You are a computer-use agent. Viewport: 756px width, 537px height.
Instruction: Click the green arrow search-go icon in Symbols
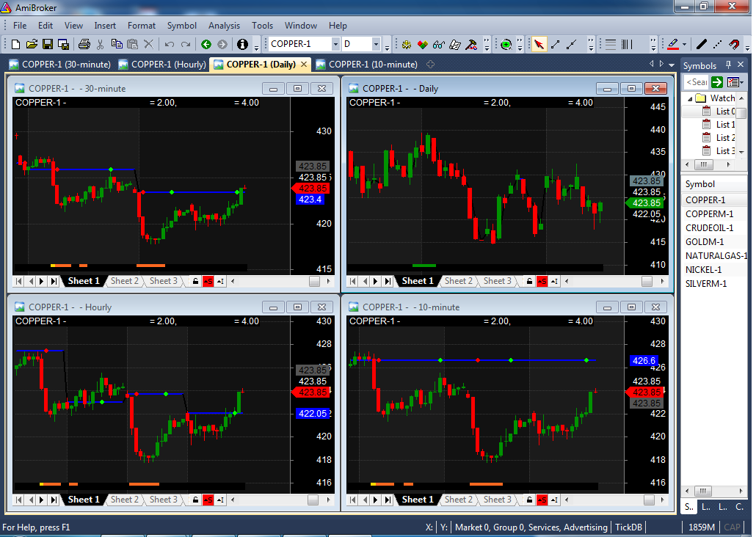[717, 82]
